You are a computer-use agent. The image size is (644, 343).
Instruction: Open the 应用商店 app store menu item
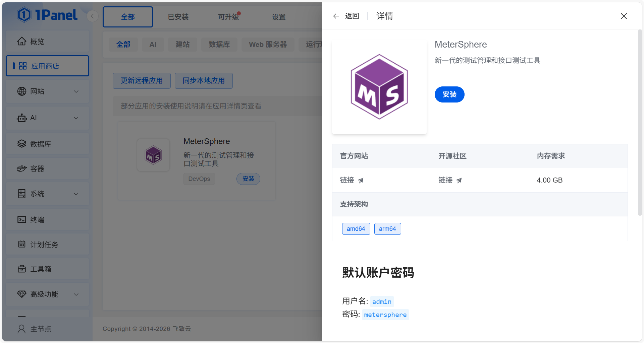47,66
